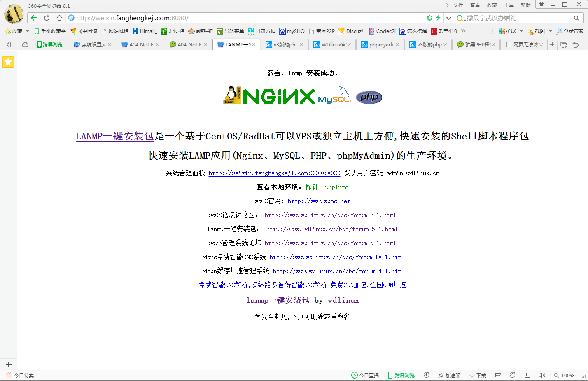Switch to the 系统设置 tab
The height and width of the screenshot is (381, 588).
pos(92,44)
